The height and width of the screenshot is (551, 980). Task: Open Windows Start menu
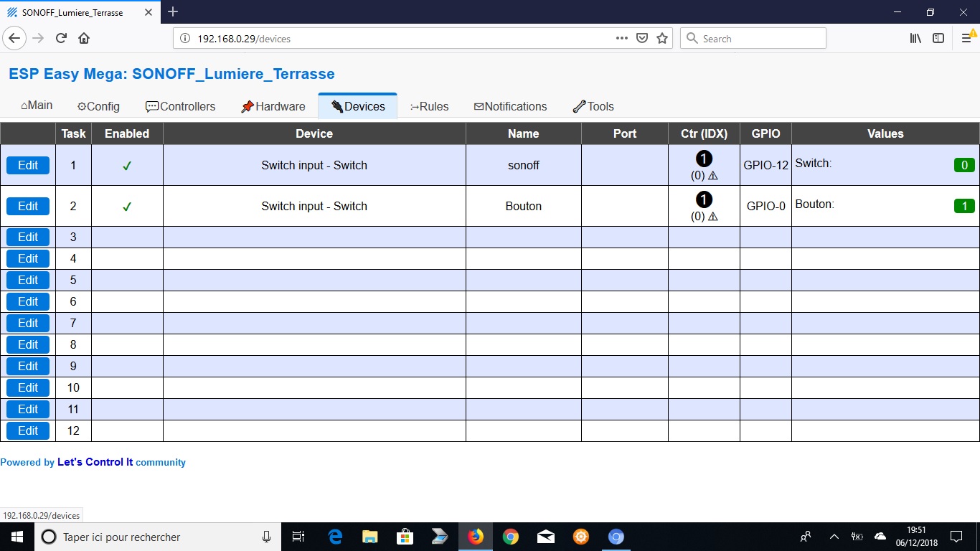pos(17,537)
